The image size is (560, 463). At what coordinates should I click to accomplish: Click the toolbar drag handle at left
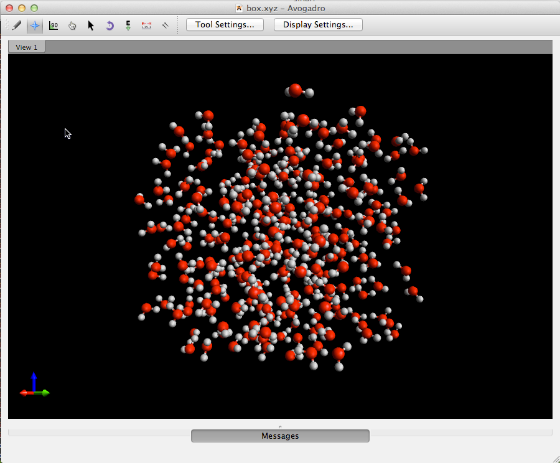[x=7, y=25]
